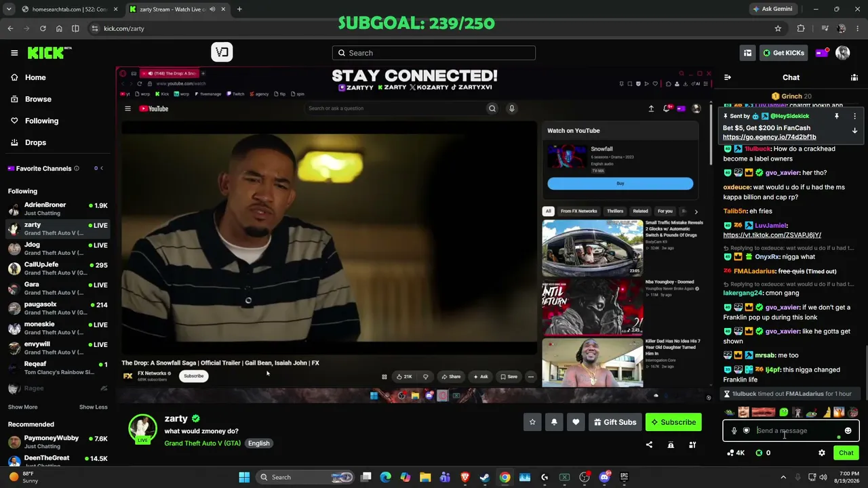The image size is (868, 488).
Task: Collapse the chat panel
Action: pos(728,77)
